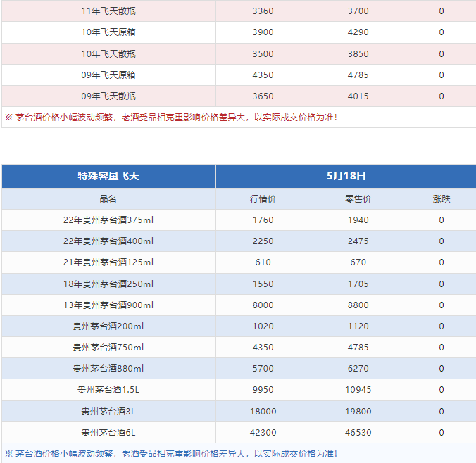Click the 42300 market price cell
The height and width of the screenshot is (463, 476).
[x=263, y=433]
